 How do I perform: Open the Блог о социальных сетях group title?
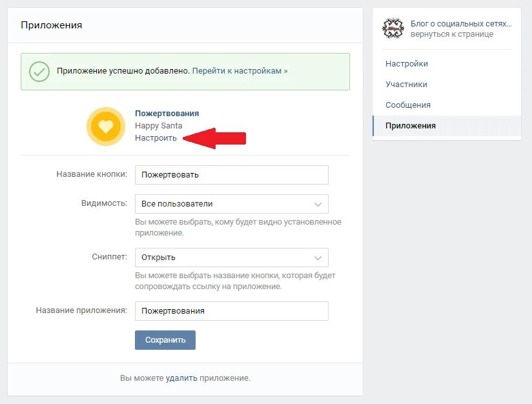pos(461,24)
